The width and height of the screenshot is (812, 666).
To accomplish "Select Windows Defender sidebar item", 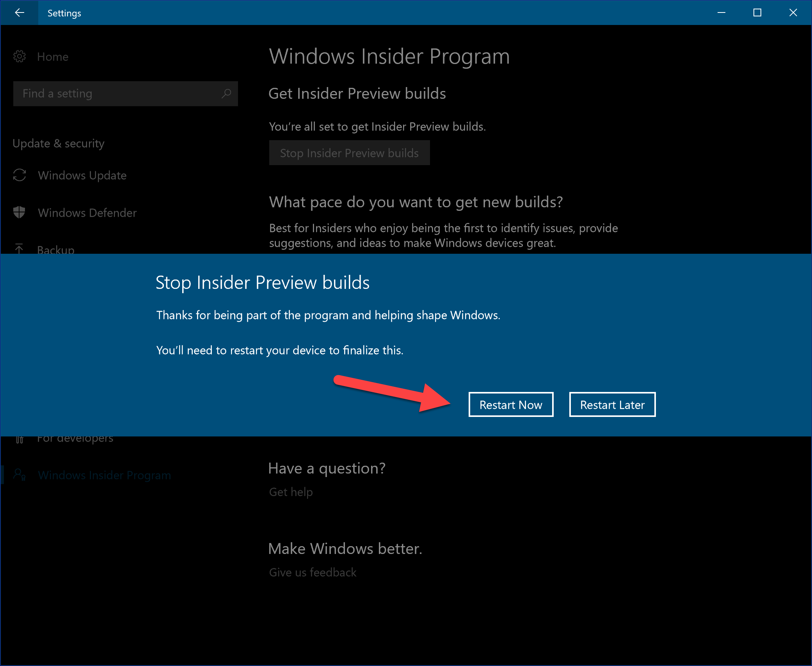I will coord(87,213).
